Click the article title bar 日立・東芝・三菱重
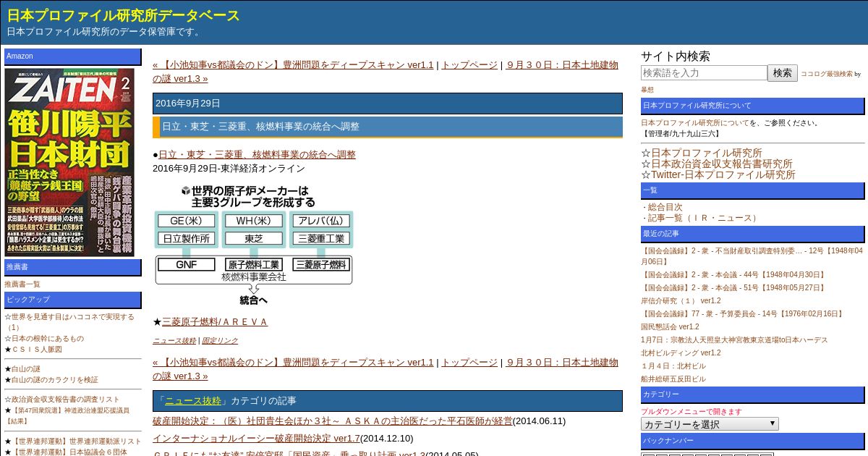Image resolution: width=868 pixels, height=456 pixels. click(387, 127)
